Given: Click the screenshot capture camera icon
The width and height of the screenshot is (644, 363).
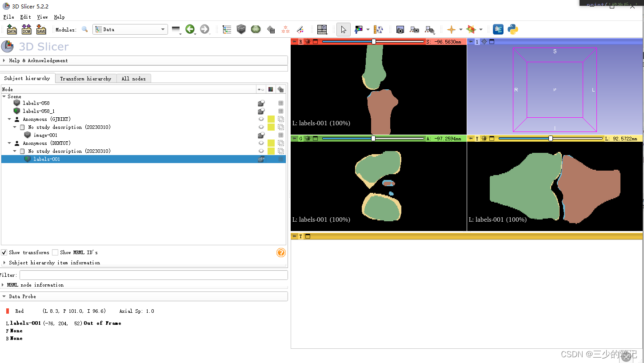Looking at the screenshot, I should coord(400,29).
